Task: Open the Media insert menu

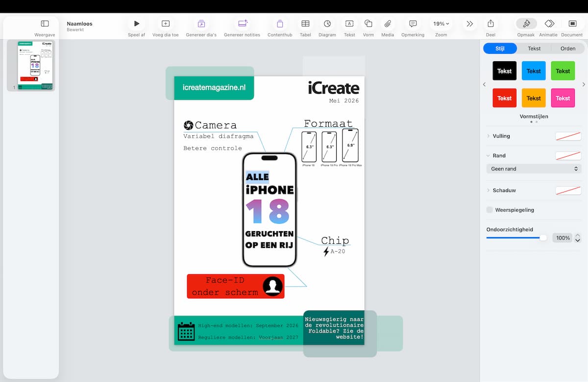Action: coord(388,24)
